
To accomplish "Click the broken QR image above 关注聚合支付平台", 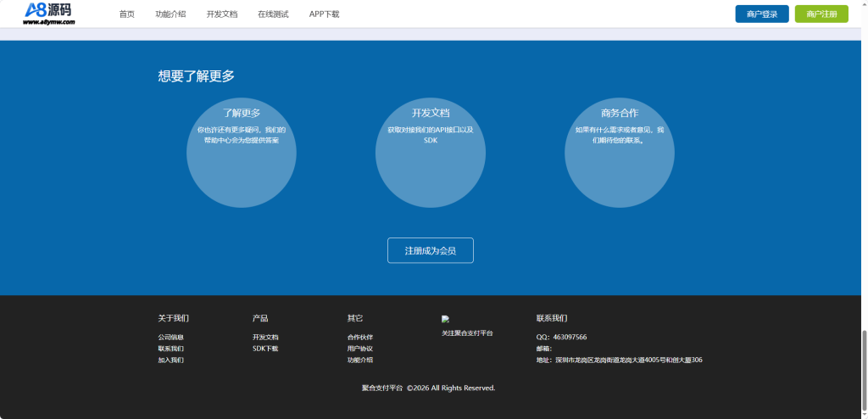I will (445, 319).
